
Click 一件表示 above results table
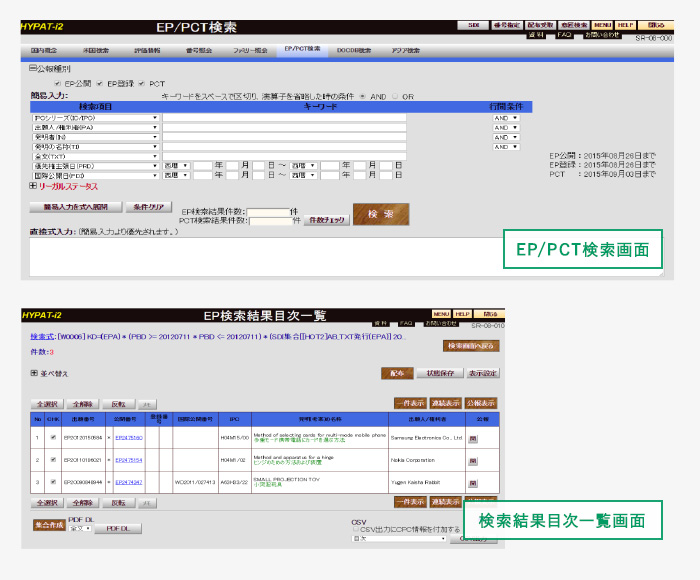(x=410, y=403)
